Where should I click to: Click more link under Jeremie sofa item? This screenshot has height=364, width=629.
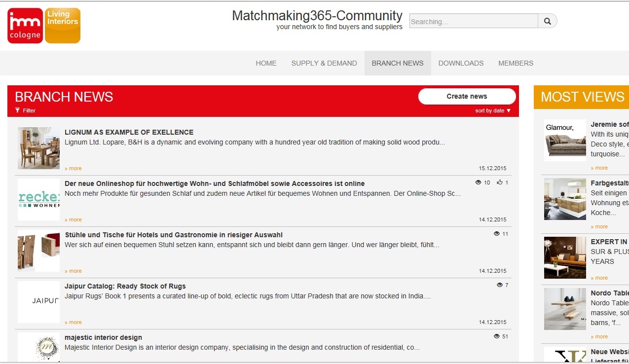[x=599, y=168]
